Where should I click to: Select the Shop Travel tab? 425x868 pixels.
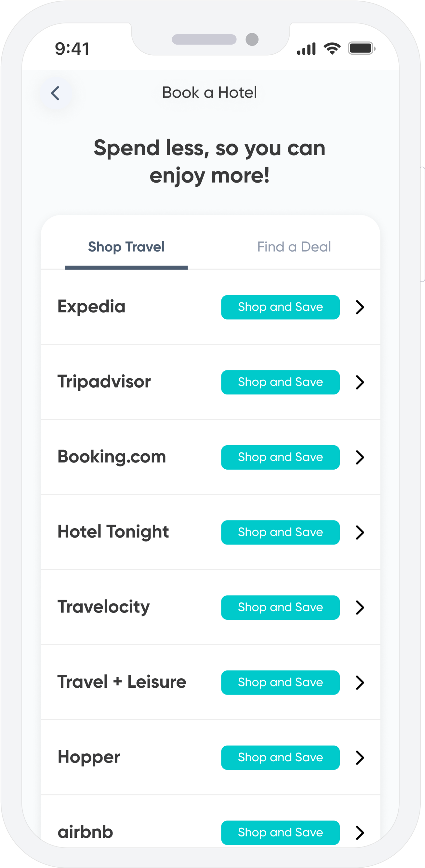point(126,247)
